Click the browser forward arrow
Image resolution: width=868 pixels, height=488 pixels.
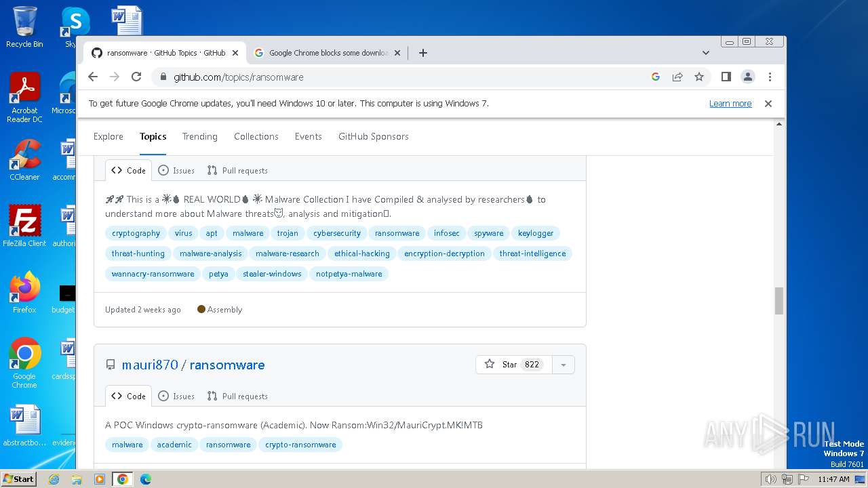click(x=115, y=77)
